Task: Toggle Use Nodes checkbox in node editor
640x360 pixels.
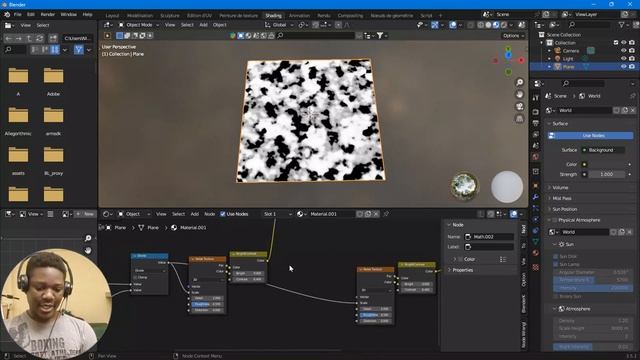Action: 223,214
